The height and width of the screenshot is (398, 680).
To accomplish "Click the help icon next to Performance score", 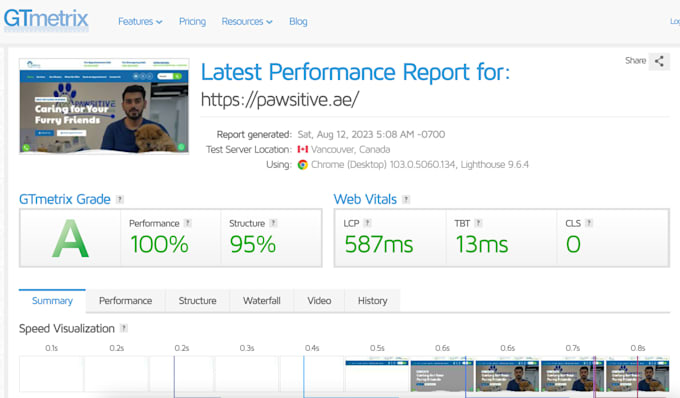I will point(187,223).
